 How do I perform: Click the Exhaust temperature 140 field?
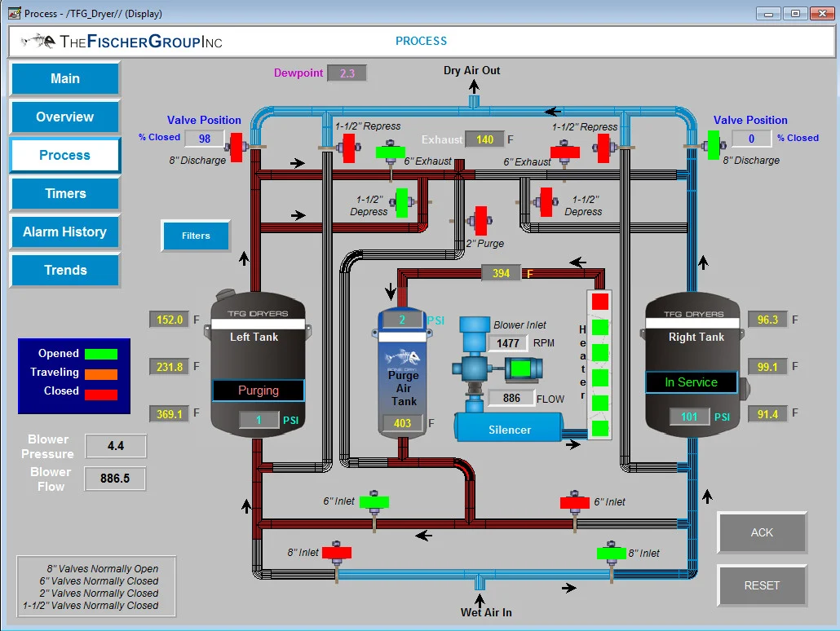pos(484,139)
